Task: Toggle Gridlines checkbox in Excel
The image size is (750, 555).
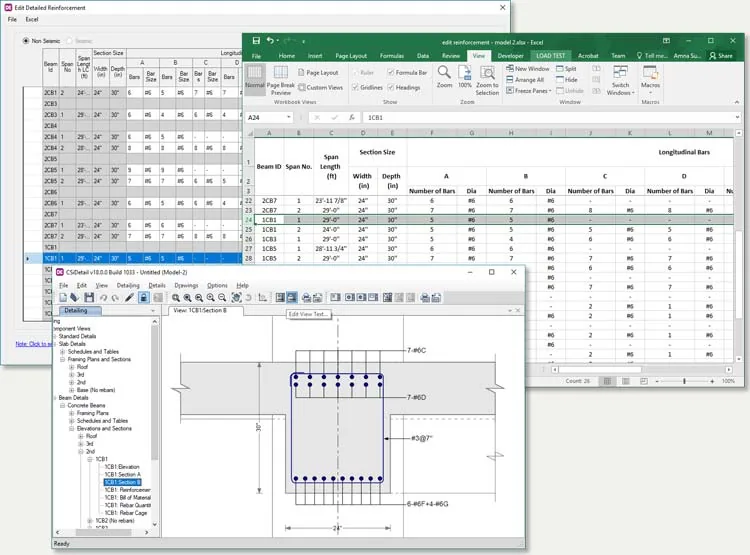Action: pos(355,88)
